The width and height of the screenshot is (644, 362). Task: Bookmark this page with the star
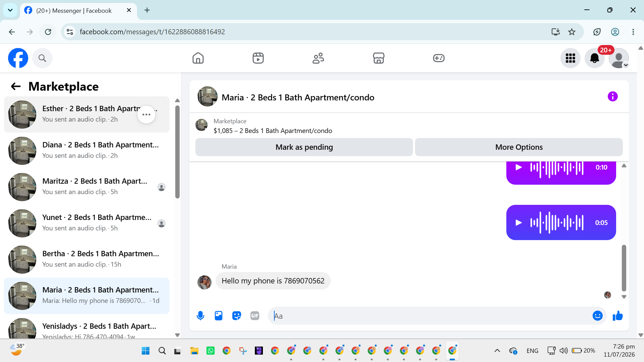(x=572, y=32)
